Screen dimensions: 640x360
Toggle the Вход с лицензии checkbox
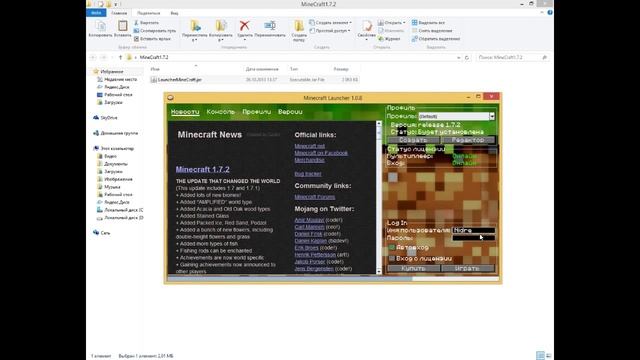tap(392, 258)
